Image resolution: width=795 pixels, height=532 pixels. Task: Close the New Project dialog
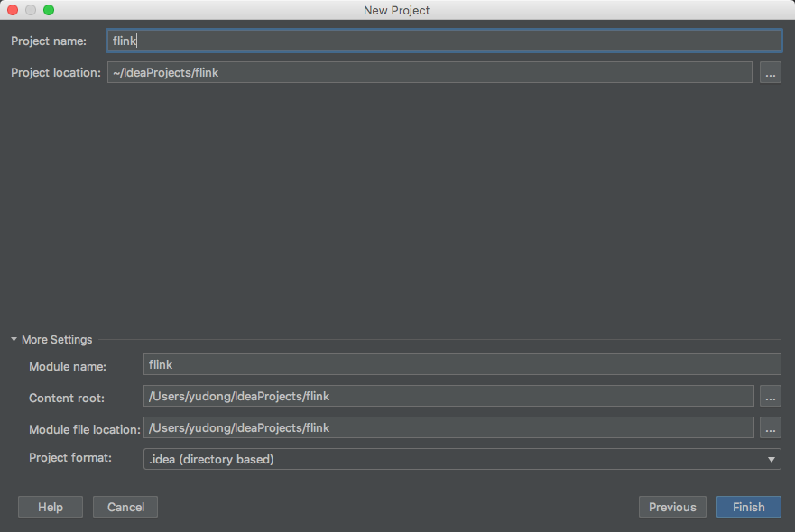(12, 9)
